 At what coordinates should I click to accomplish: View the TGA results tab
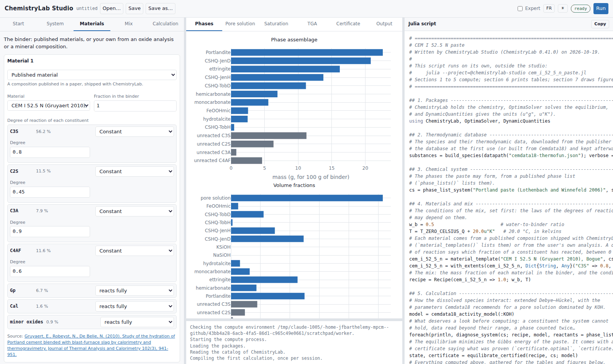(312, 24)
